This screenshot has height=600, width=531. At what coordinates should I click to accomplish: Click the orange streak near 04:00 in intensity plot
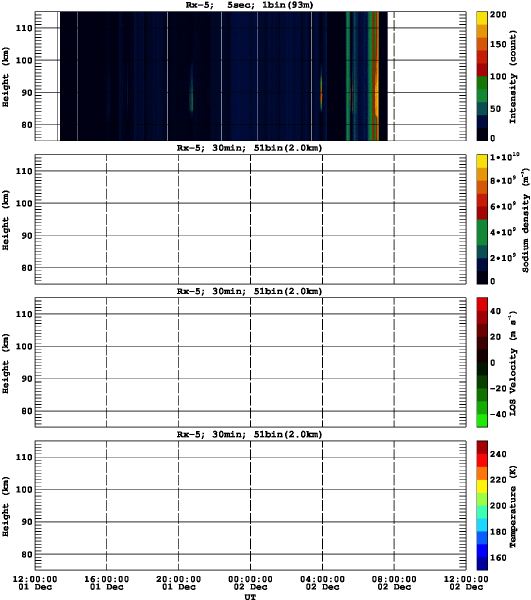click(x=321, y=93)
